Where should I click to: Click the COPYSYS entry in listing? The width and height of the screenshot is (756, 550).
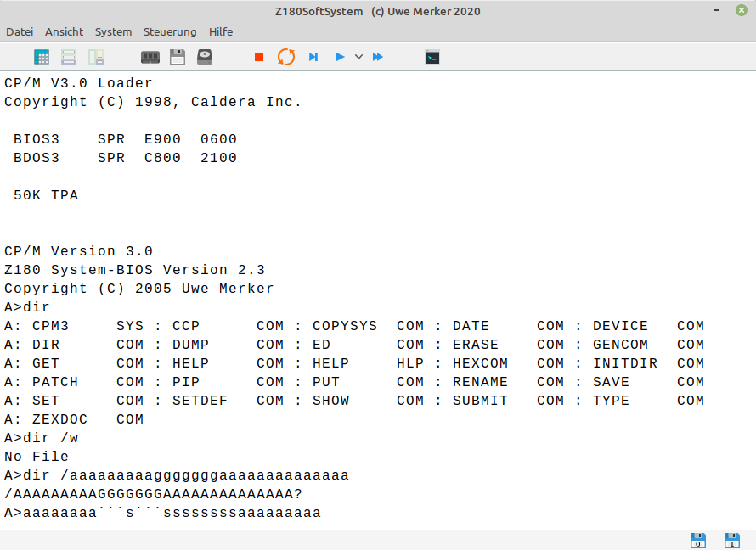345,326
